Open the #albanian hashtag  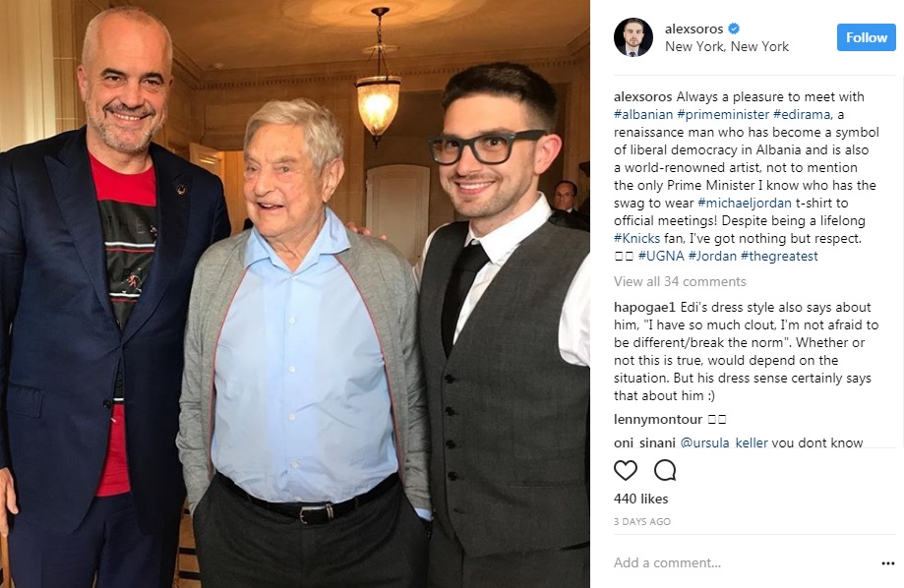(x=642, y=114)
